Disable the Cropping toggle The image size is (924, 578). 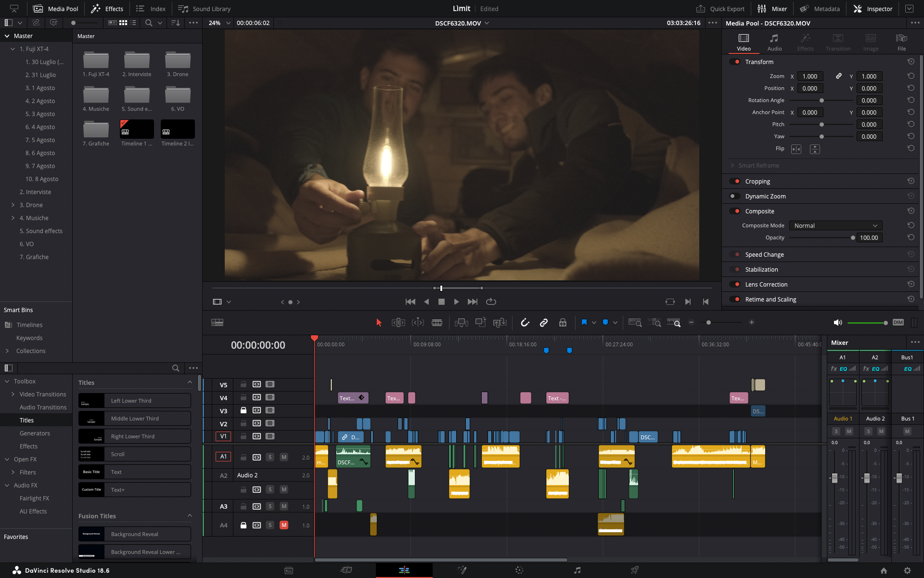click(735, 182)
